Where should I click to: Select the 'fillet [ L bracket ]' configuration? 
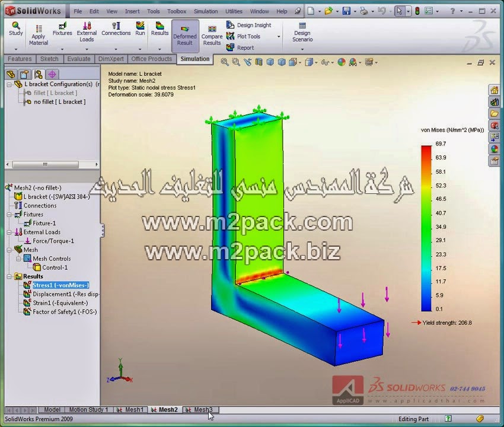[x=55, y=93]
